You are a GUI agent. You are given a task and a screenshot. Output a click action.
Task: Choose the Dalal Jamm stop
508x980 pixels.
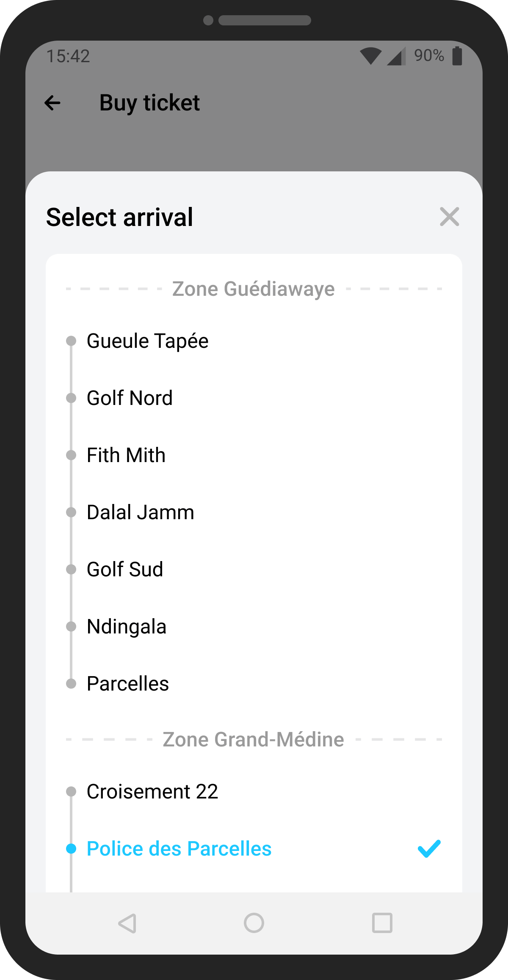pyautogui.click(x=140, y=512)
